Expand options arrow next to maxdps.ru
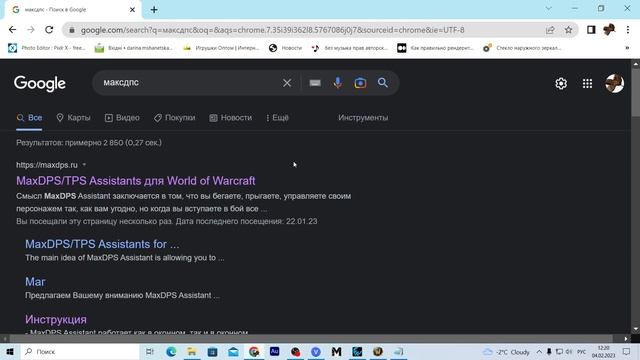Viewport: 640px width, 360px height. coord(84,165)
